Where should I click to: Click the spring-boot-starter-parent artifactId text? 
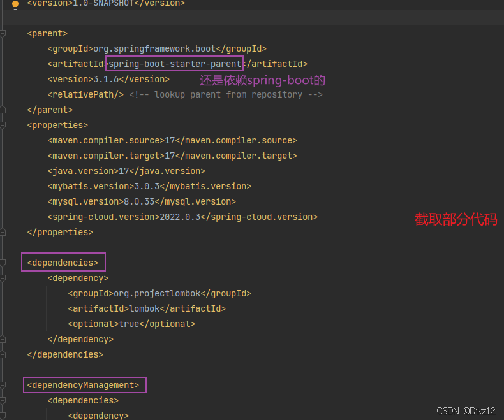[175, 64]
